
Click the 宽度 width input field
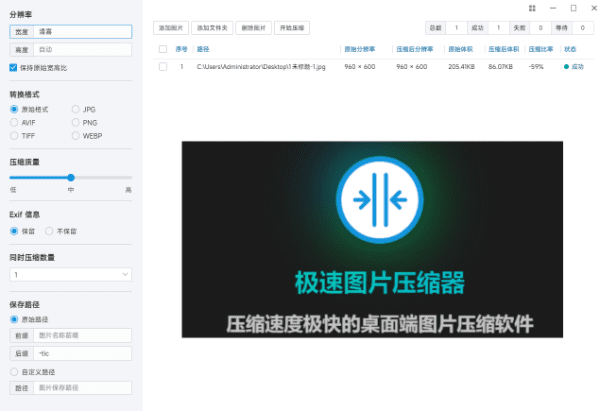pos(82,32)
